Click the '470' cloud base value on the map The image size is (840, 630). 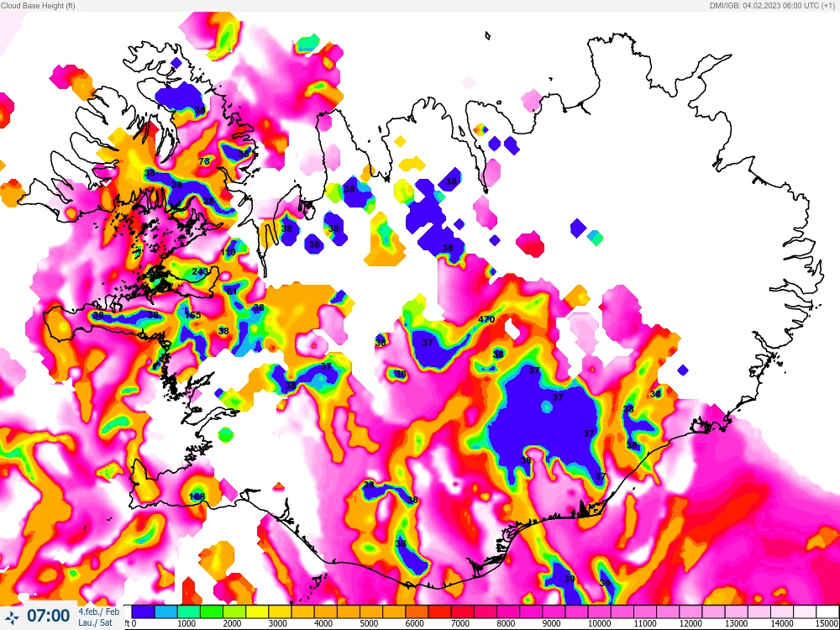point(486,319)
